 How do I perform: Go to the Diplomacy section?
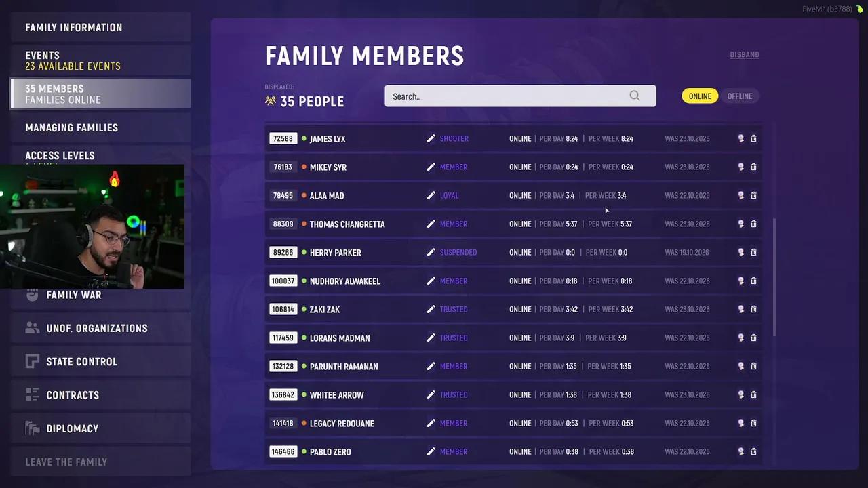100,428
